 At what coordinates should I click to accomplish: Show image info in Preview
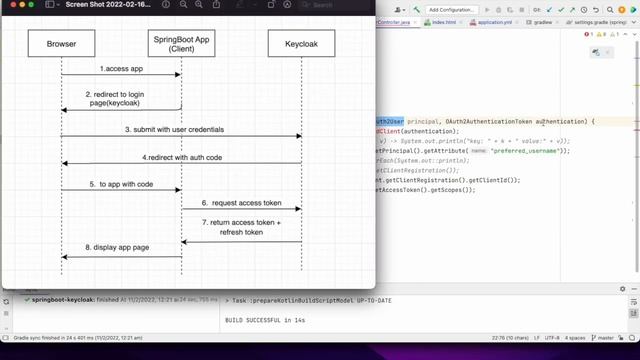166,4
